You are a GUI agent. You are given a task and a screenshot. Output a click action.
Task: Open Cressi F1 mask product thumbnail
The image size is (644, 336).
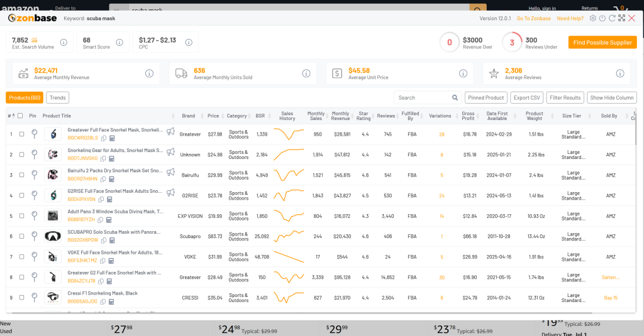(53, 298)
